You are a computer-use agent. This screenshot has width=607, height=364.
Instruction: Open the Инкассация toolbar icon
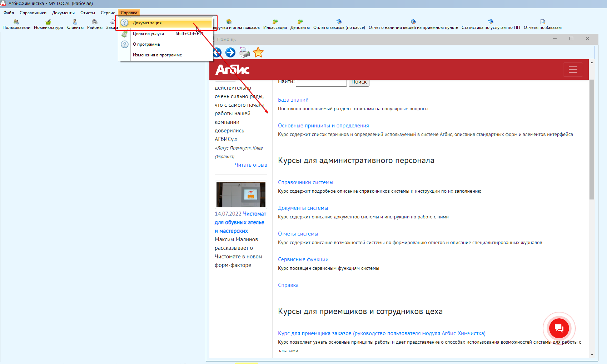(x=275, y=25)
